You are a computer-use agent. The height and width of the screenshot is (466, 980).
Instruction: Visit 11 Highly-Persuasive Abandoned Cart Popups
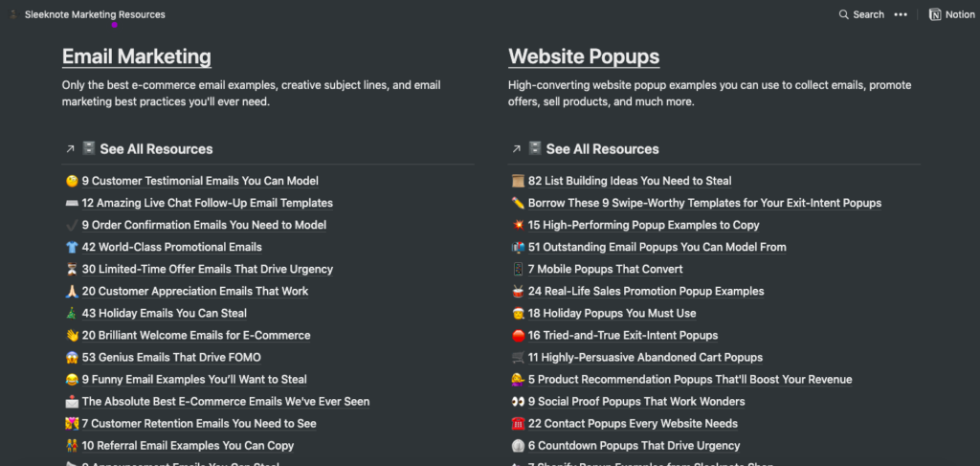tap(645, 357)
